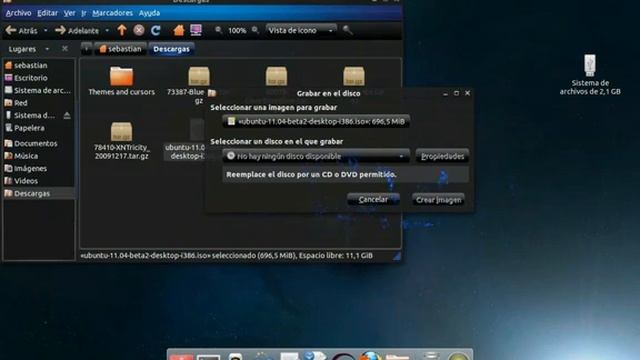The width and height of the screenshot is (640, 360).
Task: Select the 78410-XNTricity_20091217.tar.gz archive
Action: pyautogui.click(x=122, y=141)
